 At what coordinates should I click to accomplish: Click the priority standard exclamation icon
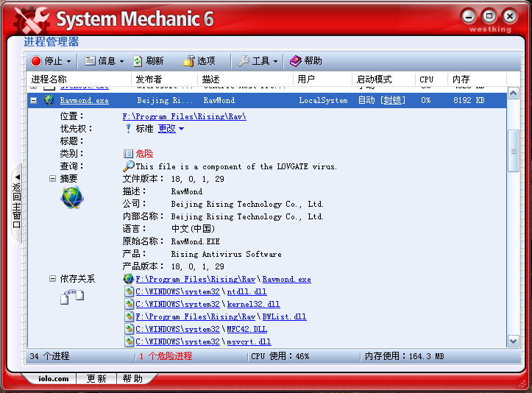128,129
